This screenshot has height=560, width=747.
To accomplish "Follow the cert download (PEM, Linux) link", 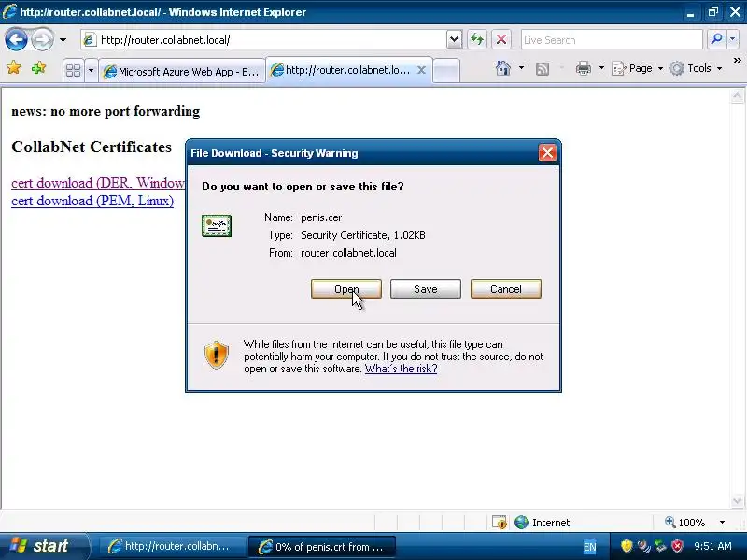I will click(92, 201).
